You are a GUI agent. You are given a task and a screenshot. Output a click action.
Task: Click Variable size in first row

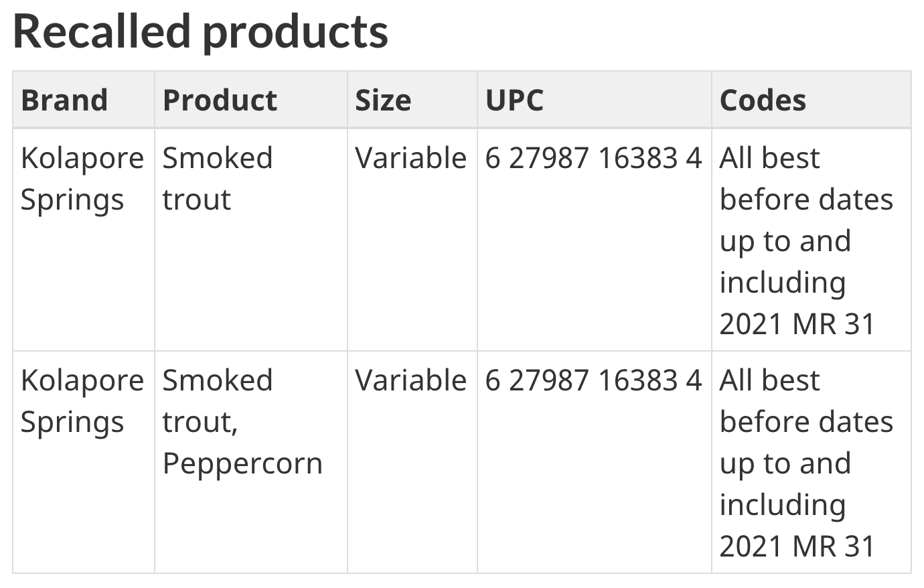(410, 159)
